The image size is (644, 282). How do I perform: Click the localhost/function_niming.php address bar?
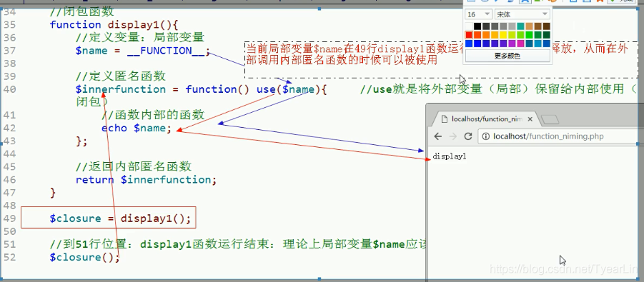pos(560,136)
